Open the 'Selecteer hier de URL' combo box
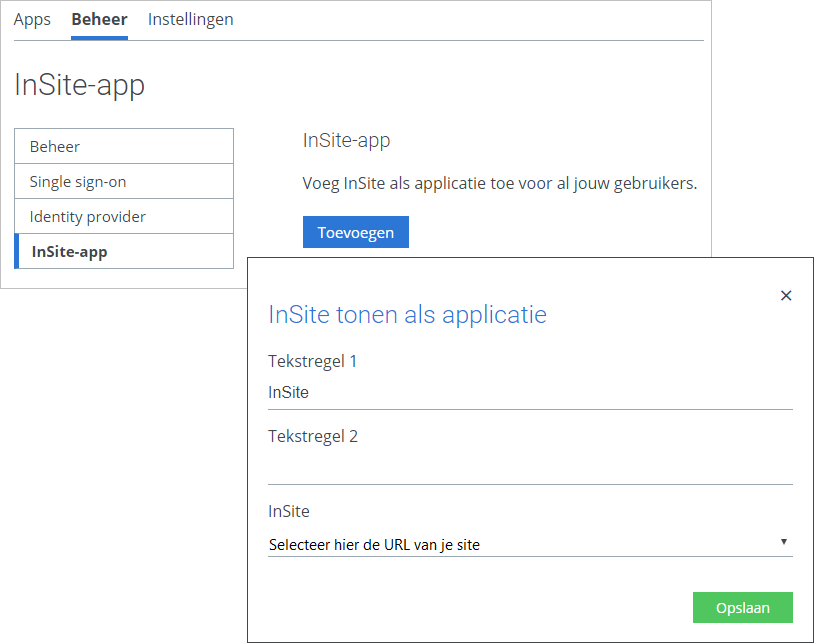 coord(530,544)
